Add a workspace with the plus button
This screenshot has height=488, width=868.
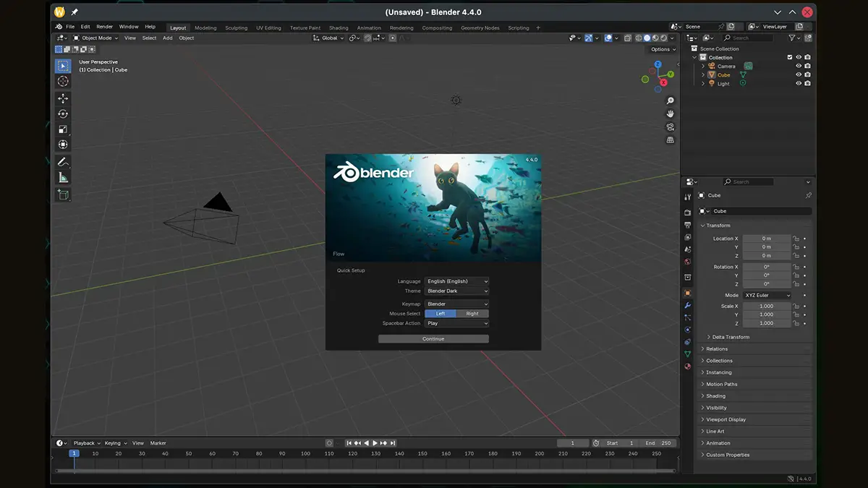(538, 27)
